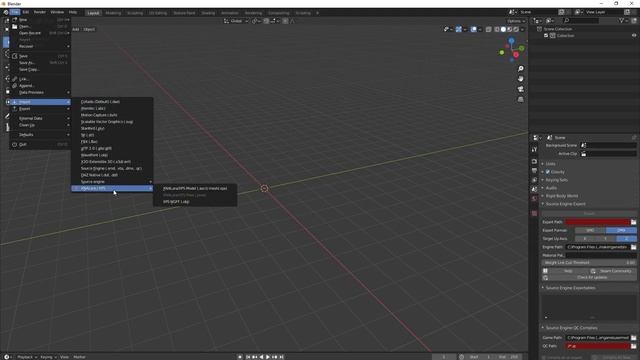This screenshot has width=640, height=360.
Task: Open the outliner display mode dropdown
Action: pyautogui.click(x=538, y=20)
